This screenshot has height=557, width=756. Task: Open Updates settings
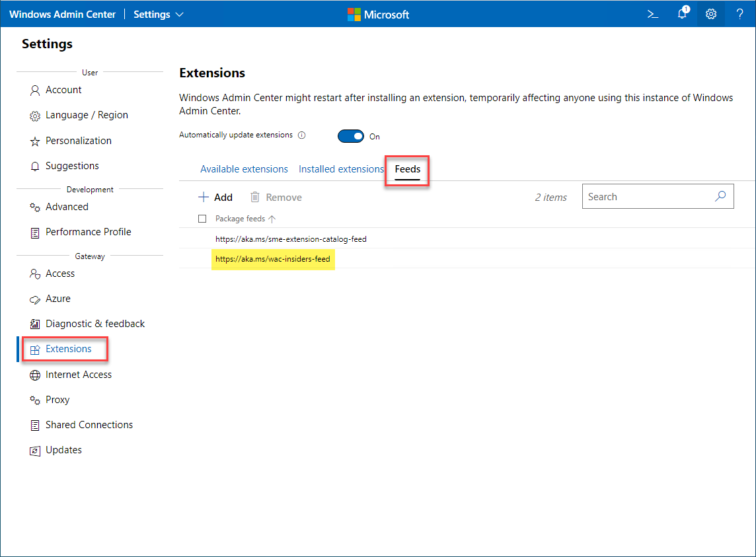click(x=63, y=449)
